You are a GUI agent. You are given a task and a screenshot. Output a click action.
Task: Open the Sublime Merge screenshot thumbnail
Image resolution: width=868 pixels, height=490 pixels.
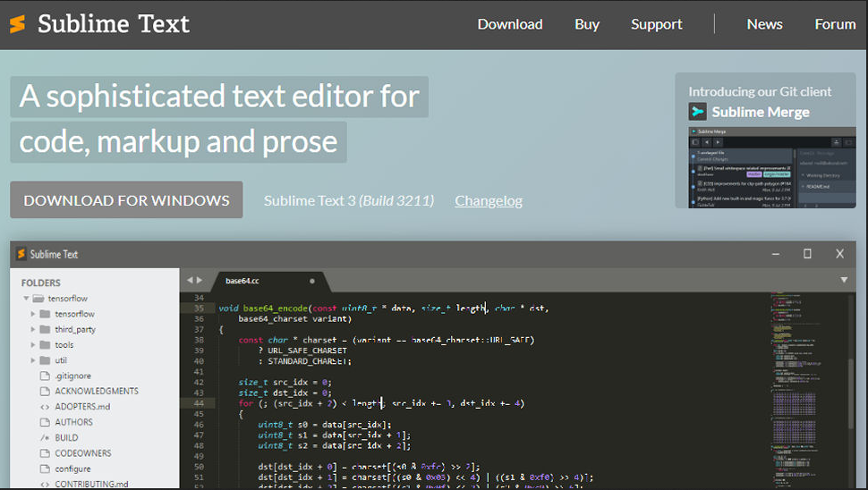point(771,167)
